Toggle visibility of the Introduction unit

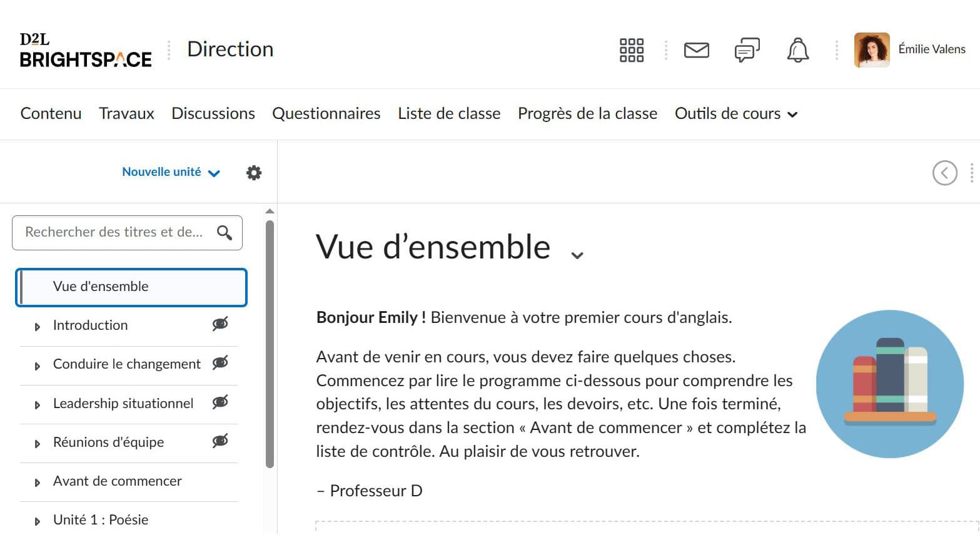(220, 324)
